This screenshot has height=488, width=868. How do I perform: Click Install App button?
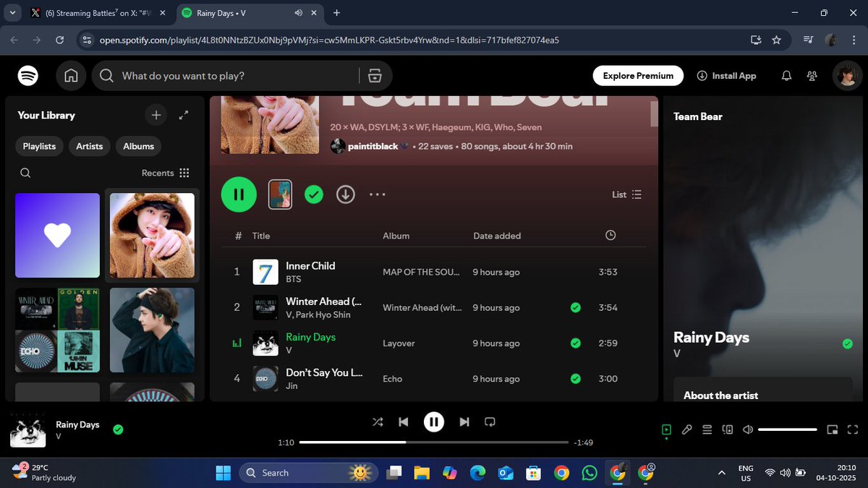(x=726, y=75)
